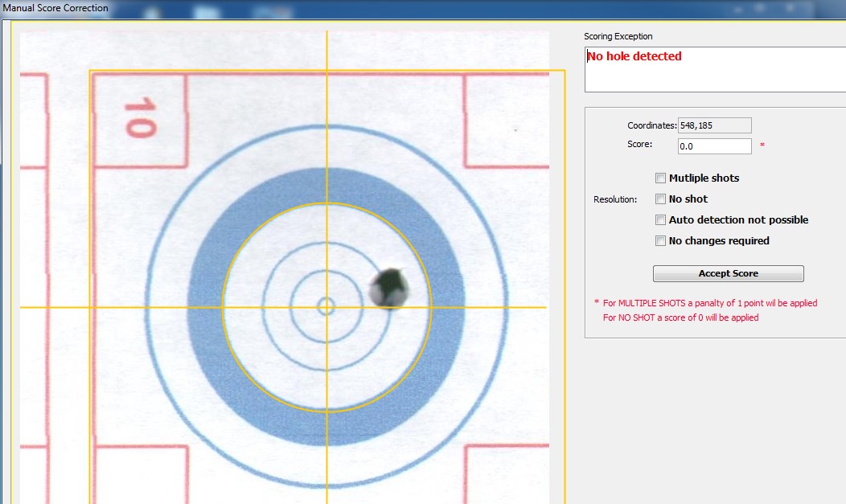Click the center bullseye of the target

click(x=326, y=306)
